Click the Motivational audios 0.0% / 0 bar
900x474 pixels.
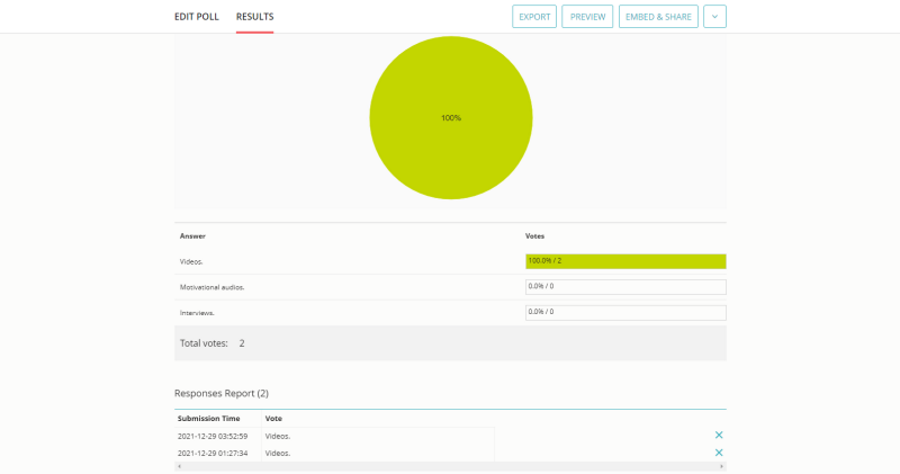pyautogui.click(x=626, y=287)
